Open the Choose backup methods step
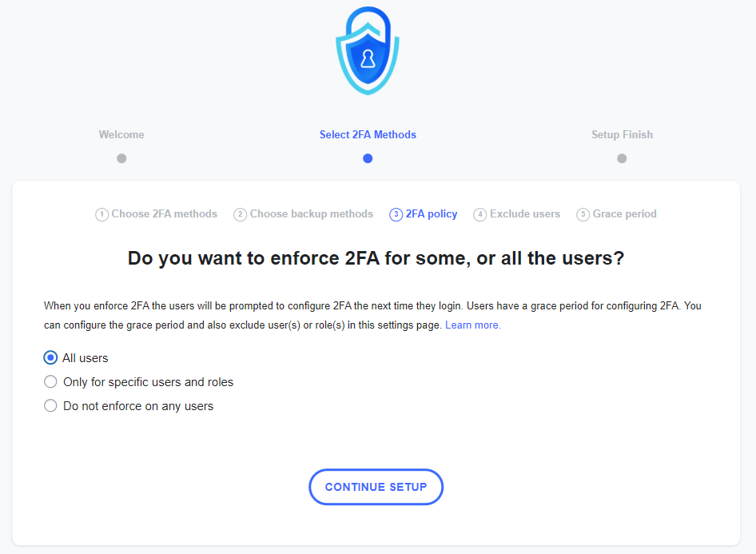756x554 pixels. coord(311,213)
